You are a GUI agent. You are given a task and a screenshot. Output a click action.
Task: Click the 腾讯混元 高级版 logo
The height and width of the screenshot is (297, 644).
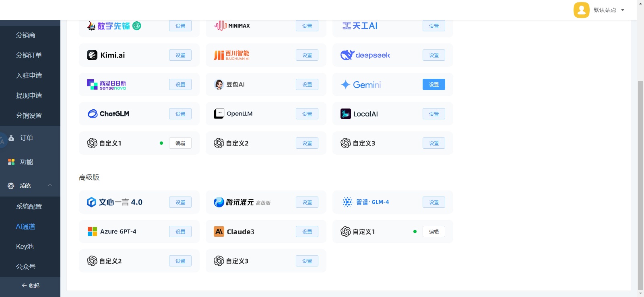(242, 202)
